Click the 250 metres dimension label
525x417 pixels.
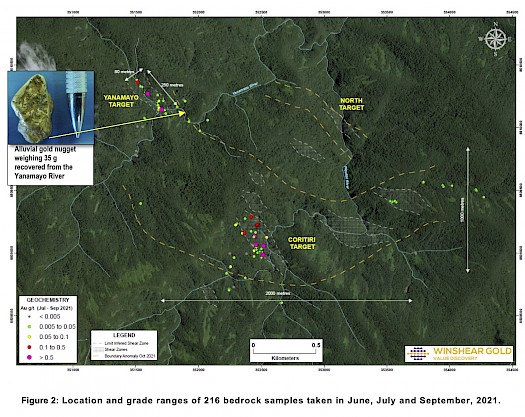pyautogui.click(x=172, y=85)
